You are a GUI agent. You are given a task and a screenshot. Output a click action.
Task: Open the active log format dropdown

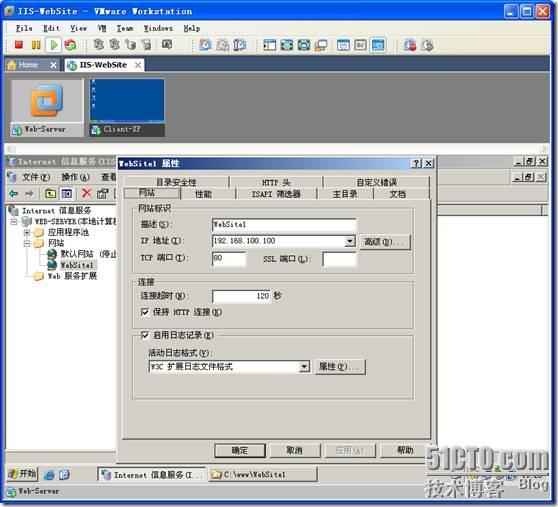pyautogui.click(x=304, y=366)
